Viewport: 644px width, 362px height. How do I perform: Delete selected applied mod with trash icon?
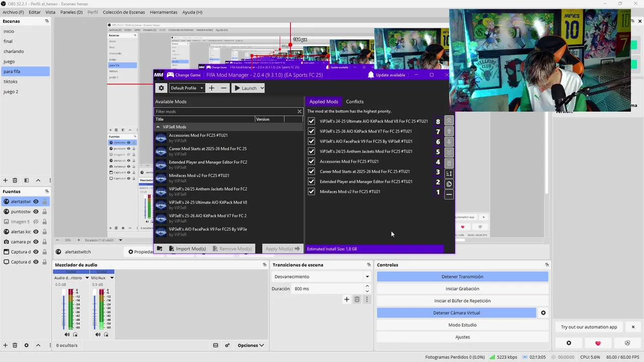449,163
